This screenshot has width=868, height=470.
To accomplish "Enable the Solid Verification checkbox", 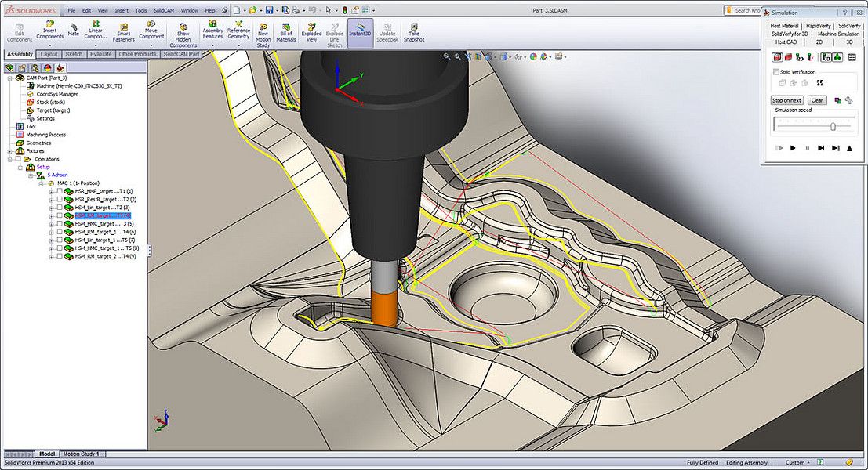I will [x=776, y=72].
